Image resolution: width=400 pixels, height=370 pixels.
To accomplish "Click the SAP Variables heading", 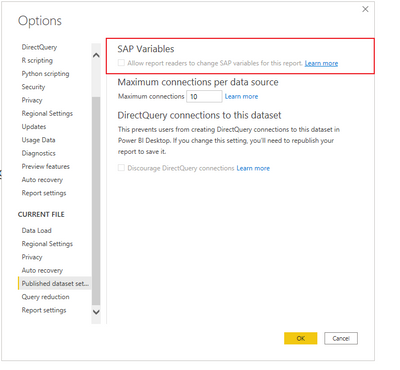I will click(146, 49).
